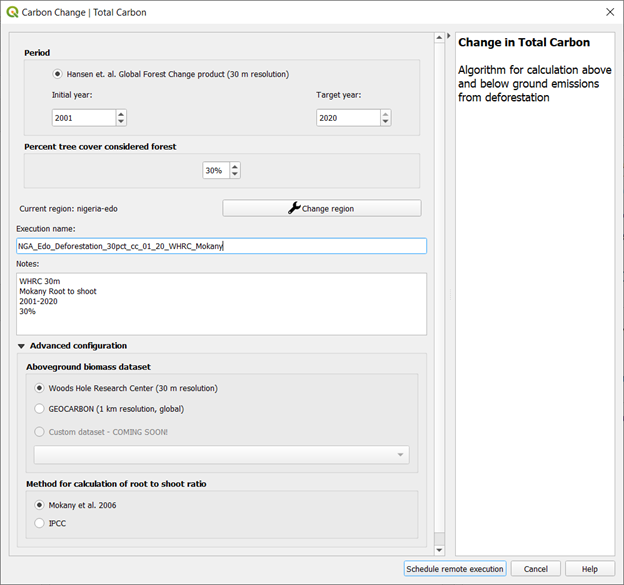Screen dimensions: 624x585
Task: Increase the Target year value
Action: (x=386, y=114)
